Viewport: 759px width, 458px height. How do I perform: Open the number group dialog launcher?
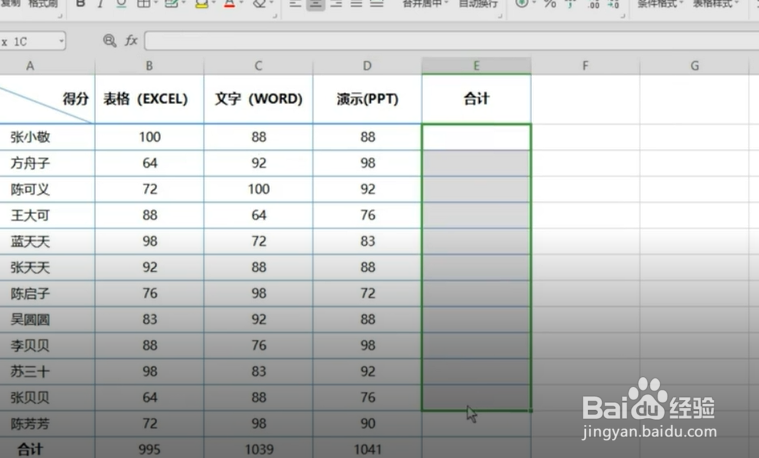623,16
